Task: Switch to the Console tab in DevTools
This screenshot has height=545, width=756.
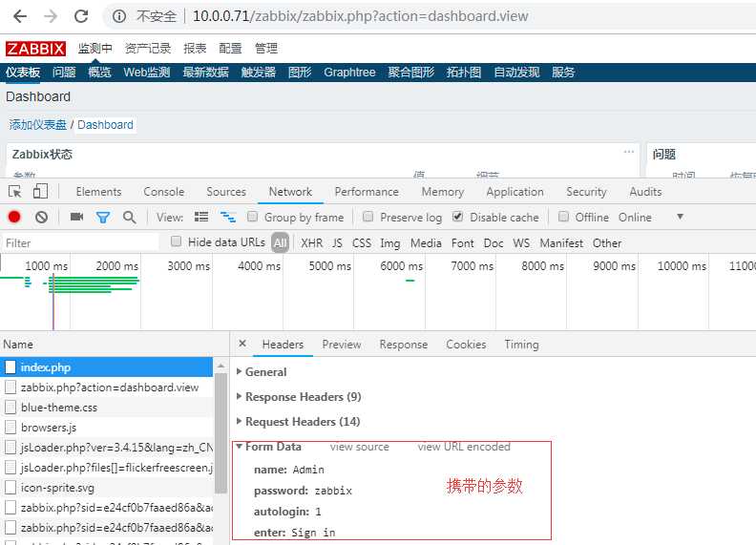Action: [x=163, y=192]
